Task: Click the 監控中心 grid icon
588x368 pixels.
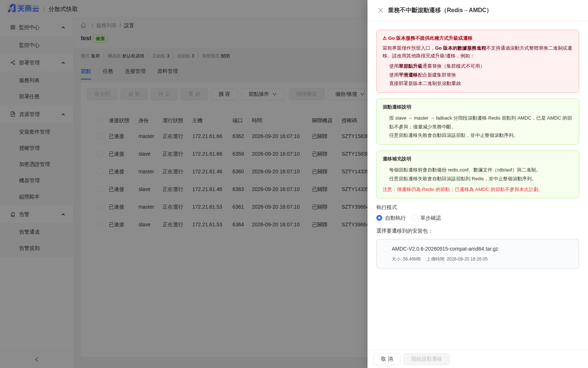Action: pyautogui.click(x=13, y=27)
